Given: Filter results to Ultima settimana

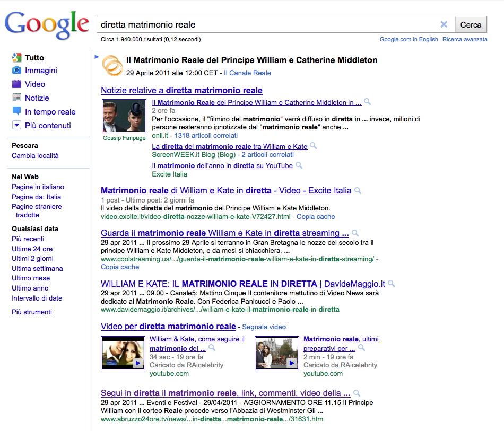Looking at the screenshot, I should [37, 268].
